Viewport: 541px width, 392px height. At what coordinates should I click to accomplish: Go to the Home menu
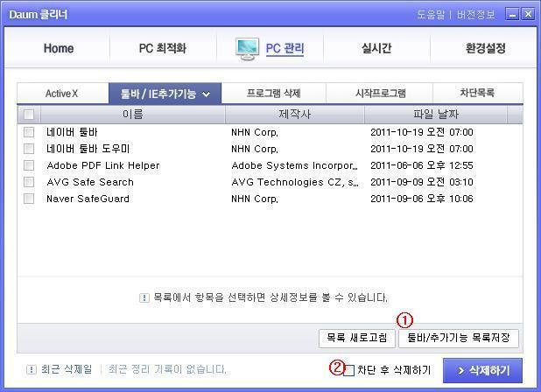[x=59, y=48]
